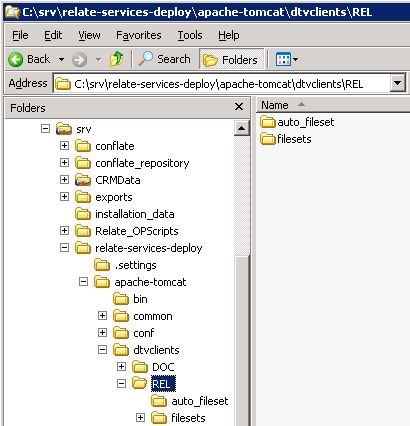Screen dimensions: 410x426
Task: Expand the Relate_OPScripts tree node
Action: pos(64,230)
